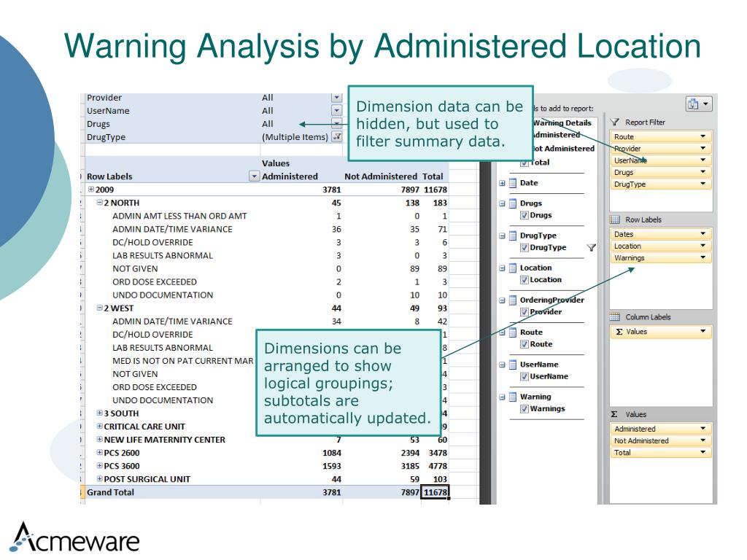Open the Dates row label field menu
Screen dimensions: 747x560
[703, 234]
